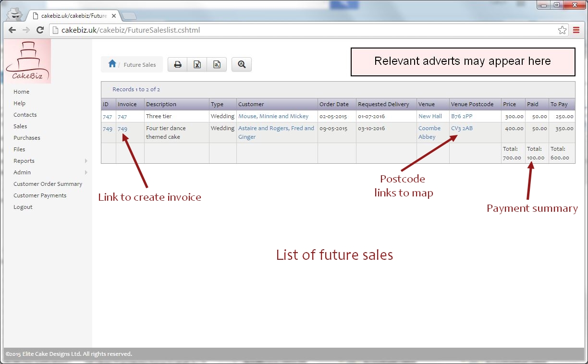Open invoice link 749
The image size is (588, 364).
pyautogui.click(x=123, y=128)
